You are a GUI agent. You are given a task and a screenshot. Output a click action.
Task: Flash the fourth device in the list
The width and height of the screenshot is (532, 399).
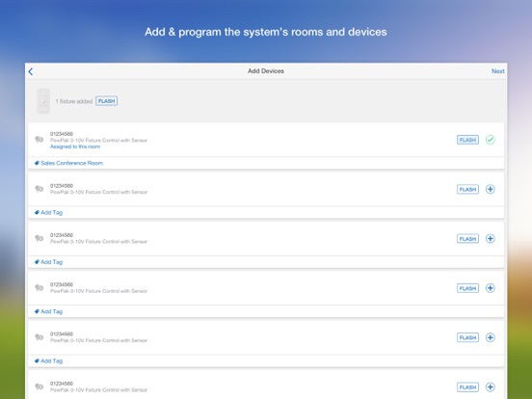pos(467,288)
